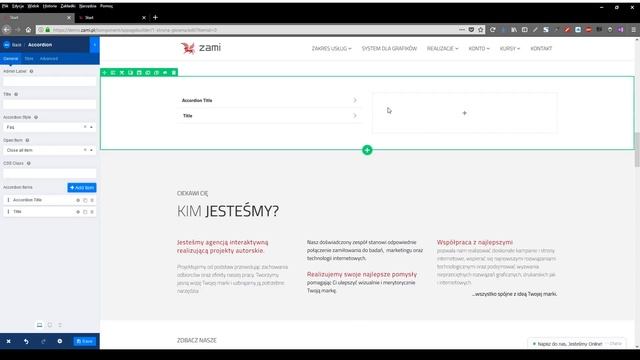This screenshot has width=640, height=360.
Task: Click the blue Save button
Action: (x=85, y=341)
